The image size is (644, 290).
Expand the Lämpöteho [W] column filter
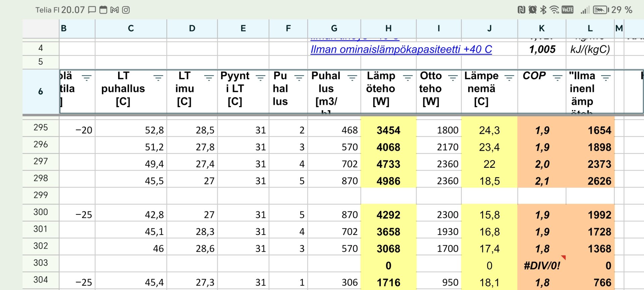408,78
